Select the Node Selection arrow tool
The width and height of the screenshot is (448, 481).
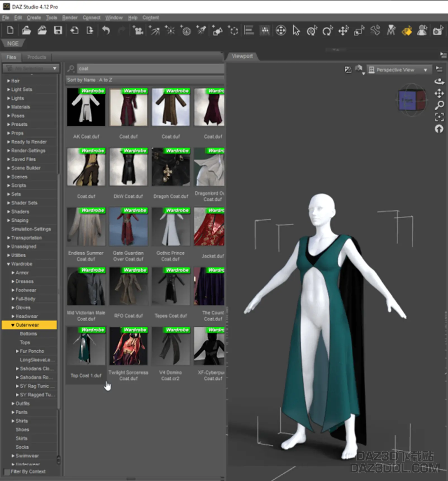click(x=296, y=30)
